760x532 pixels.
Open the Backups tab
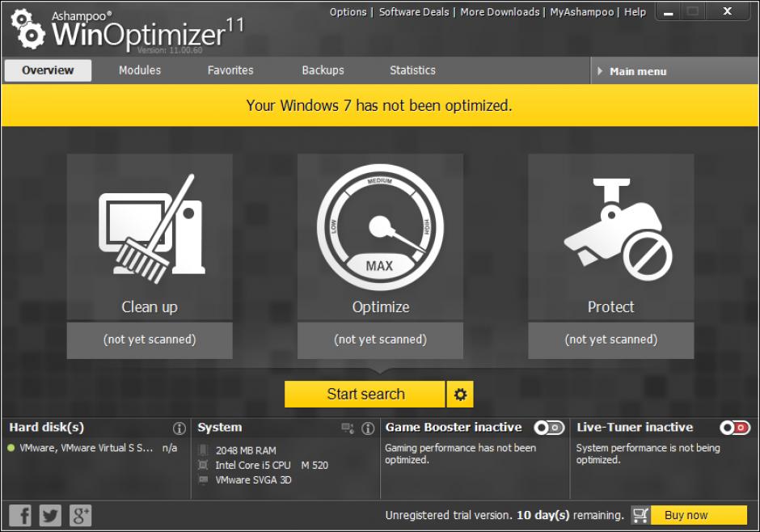pos(323,70)
